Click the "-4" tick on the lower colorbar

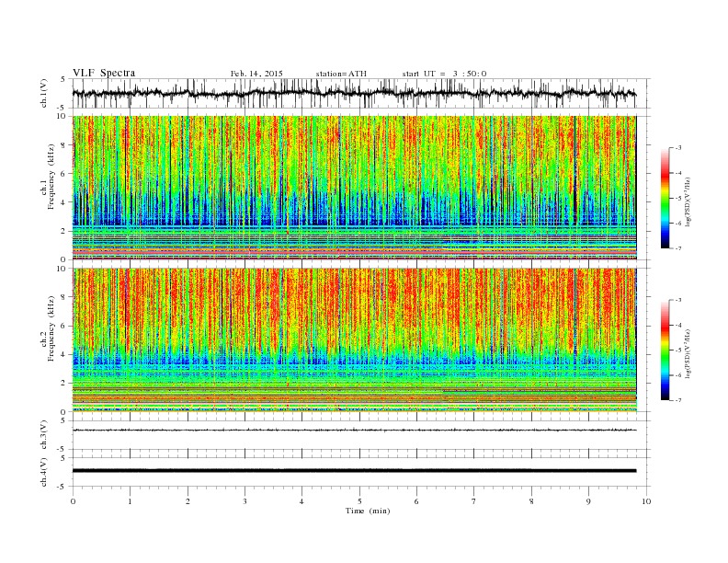677,325
